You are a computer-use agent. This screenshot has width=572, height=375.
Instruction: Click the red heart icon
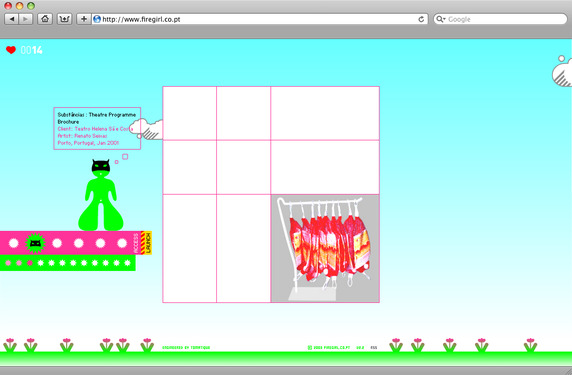click(x=11, y=50)
